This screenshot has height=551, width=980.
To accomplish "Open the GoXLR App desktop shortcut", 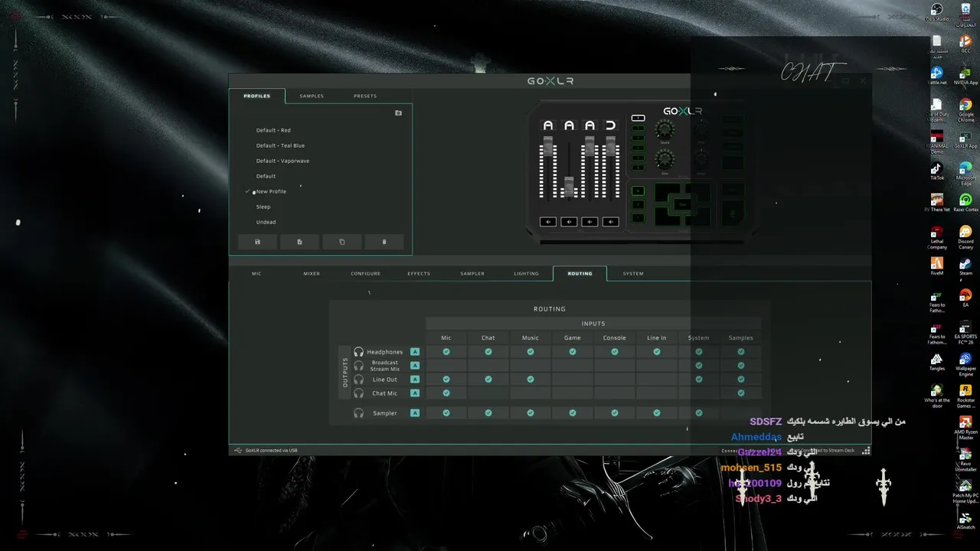I will click(x=965, y=139).
